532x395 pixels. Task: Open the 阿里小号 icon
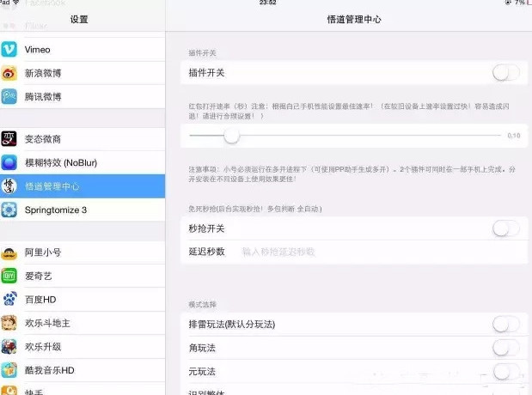[x=9, y=252]
